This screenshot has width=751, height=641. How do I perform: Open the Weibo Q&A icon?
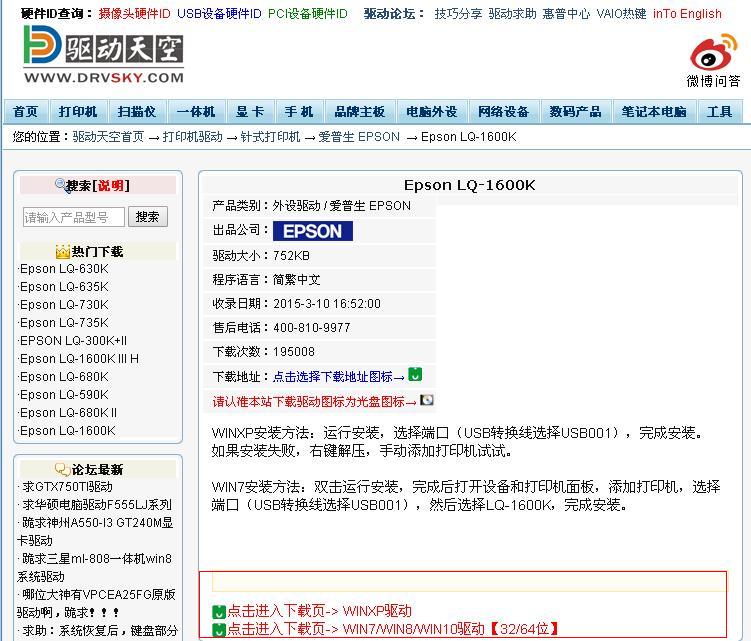pos(713,60)
